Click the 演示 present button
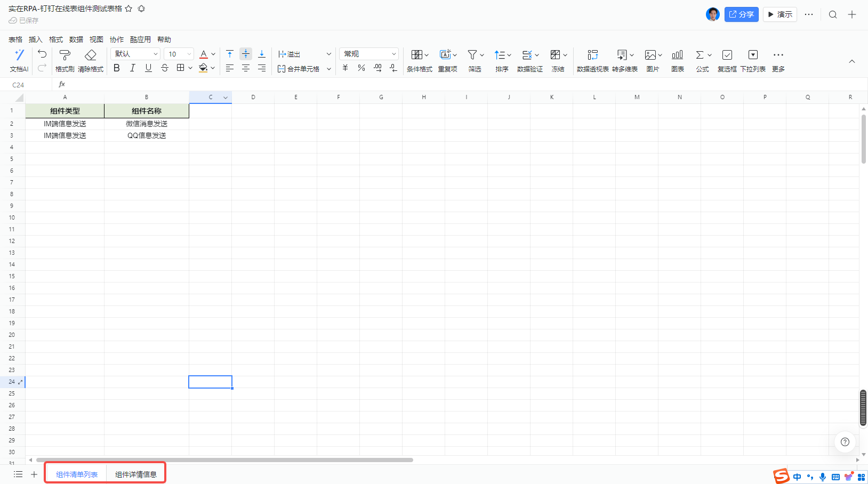The image size is (868, 484). 779,14
